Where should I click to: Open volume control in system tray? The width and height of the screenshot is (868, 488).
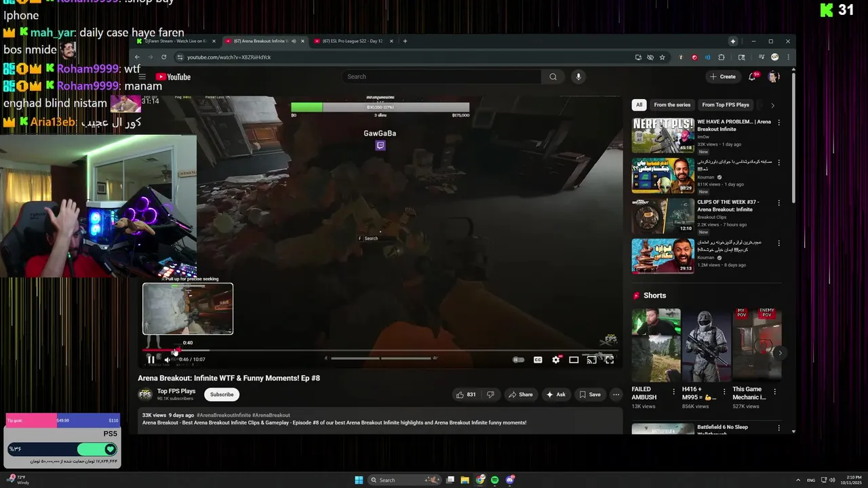(x=832, y=480)
